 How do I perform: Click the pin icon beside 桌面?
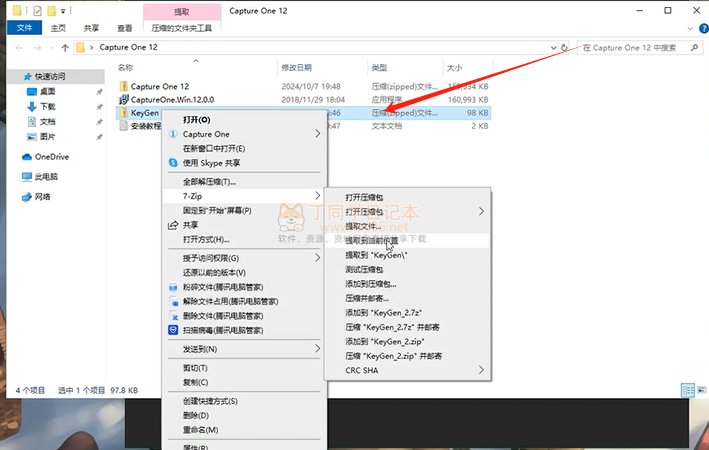click(x=99, y=92)
